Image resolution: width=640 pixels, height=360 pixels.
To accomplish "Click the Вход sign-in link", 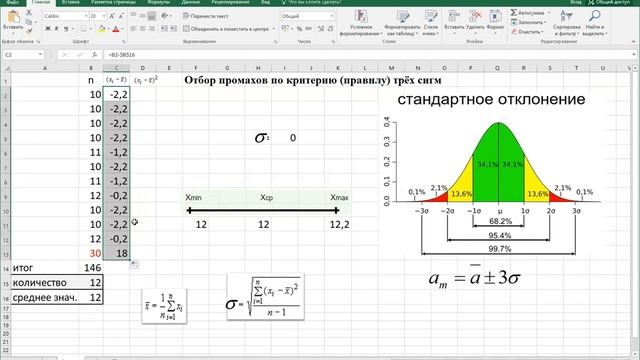I will (x=576, y=2).
